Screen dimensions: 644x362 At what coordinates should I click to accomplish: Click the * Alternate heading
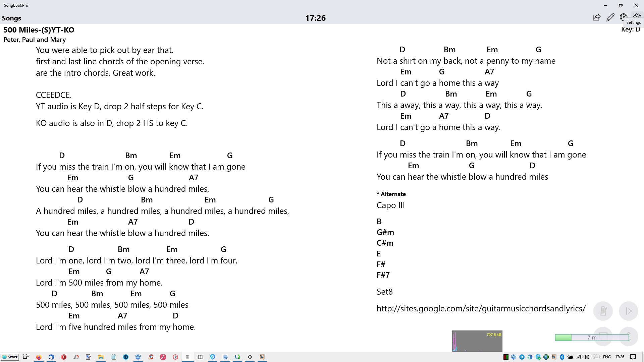391,194
